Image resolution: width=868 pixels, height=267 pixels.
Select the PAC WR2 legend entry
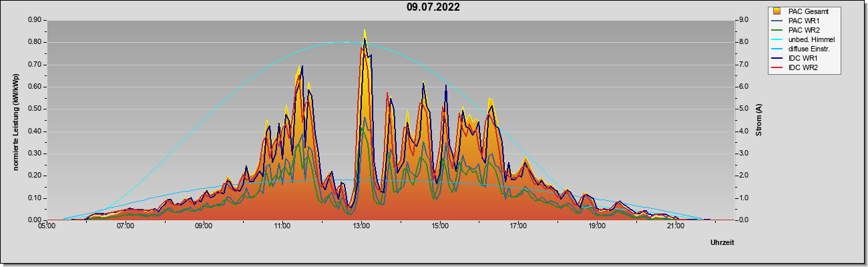[x=804, y=30]
